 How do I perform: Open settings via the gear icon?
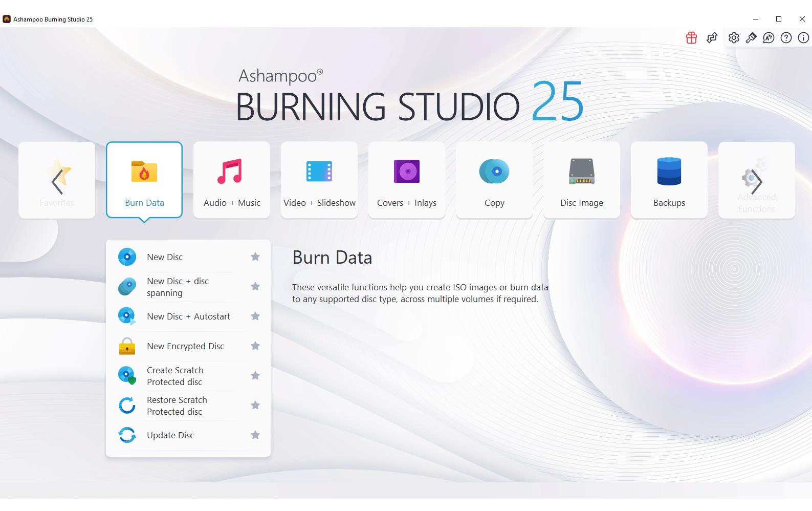pyautogui.click(x=734, y=38)
